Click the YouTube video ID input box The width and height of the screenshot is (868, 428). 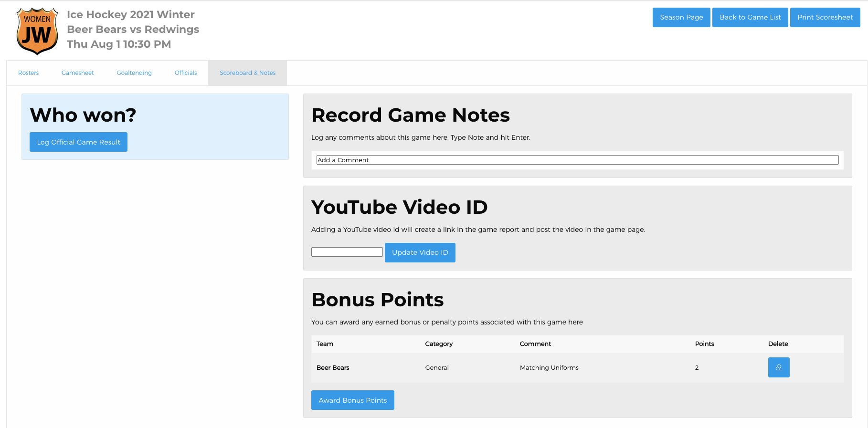(x=347, y=252)
